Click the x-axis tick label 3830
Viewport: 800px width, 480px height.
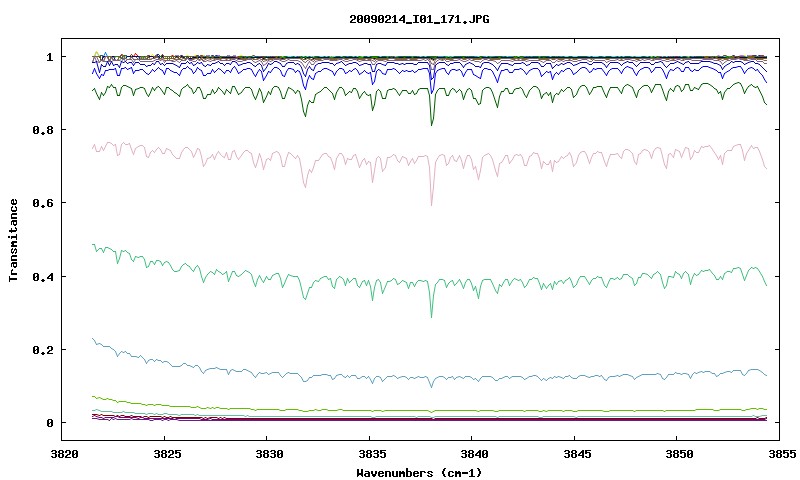coord(269,454)
